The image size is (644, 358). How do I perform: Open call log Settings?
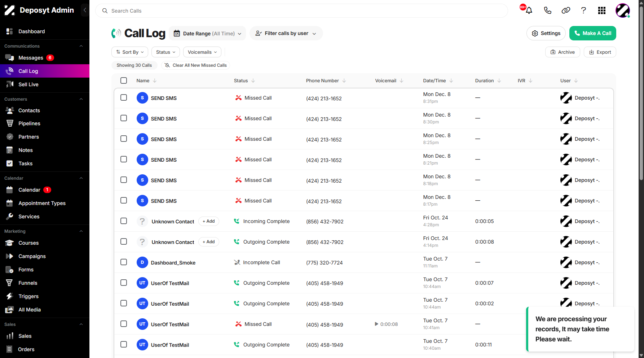546,33
